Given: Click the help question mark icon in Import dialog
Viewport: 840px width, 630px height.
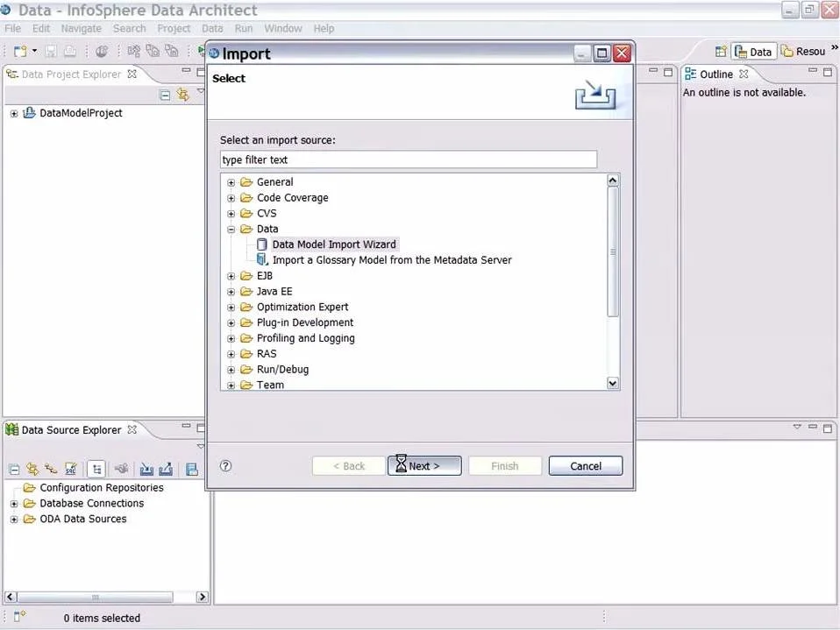Looking at the screenshot, I should point(225,466).
